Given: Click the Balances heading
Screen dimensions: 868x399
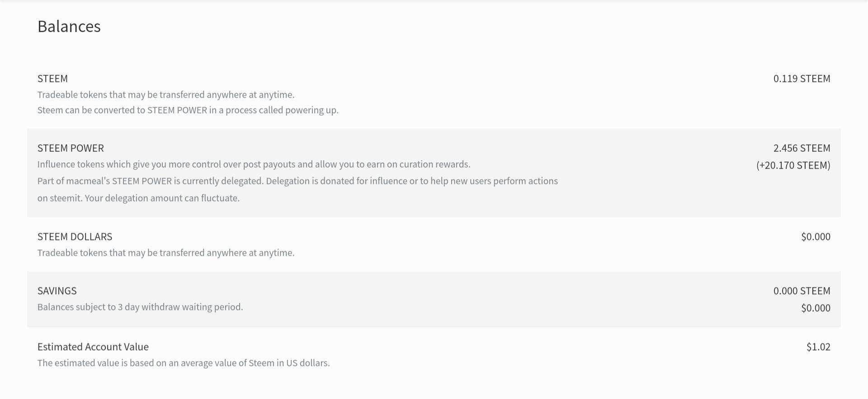Looking at the screenshot, I should [x=69, y=27].
